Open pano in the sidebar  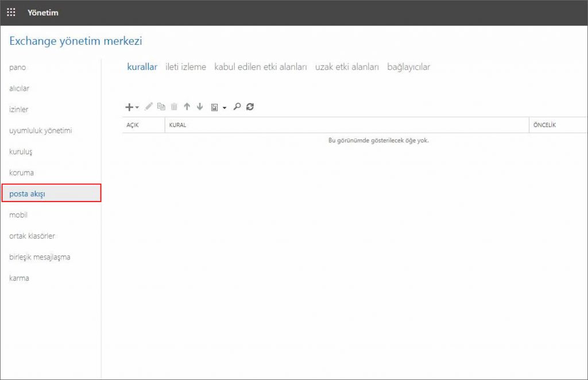point(18,68)
